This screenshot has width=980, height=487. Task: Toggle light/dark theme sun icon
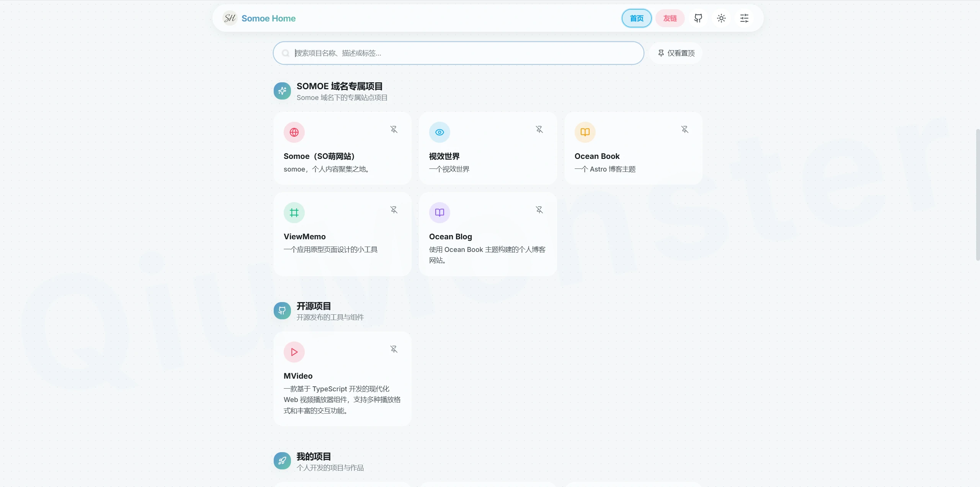tap(721, 18)
